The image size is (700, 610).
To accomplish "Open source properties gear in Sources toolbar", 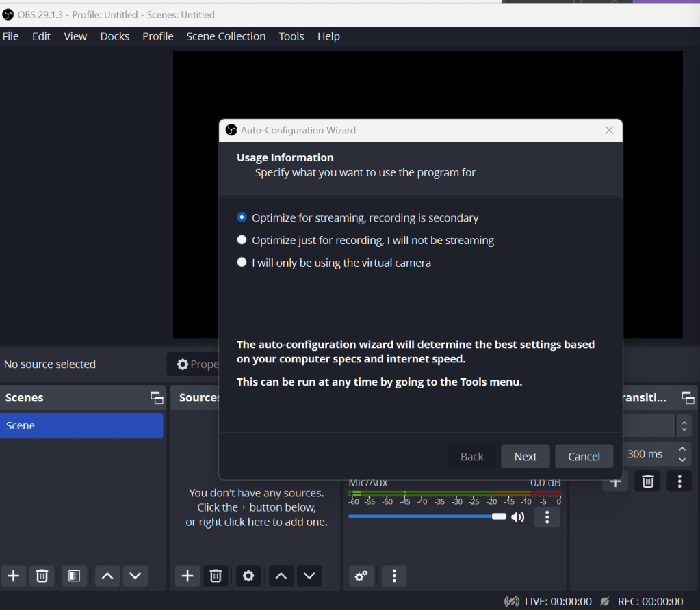I will coord(248,576).
